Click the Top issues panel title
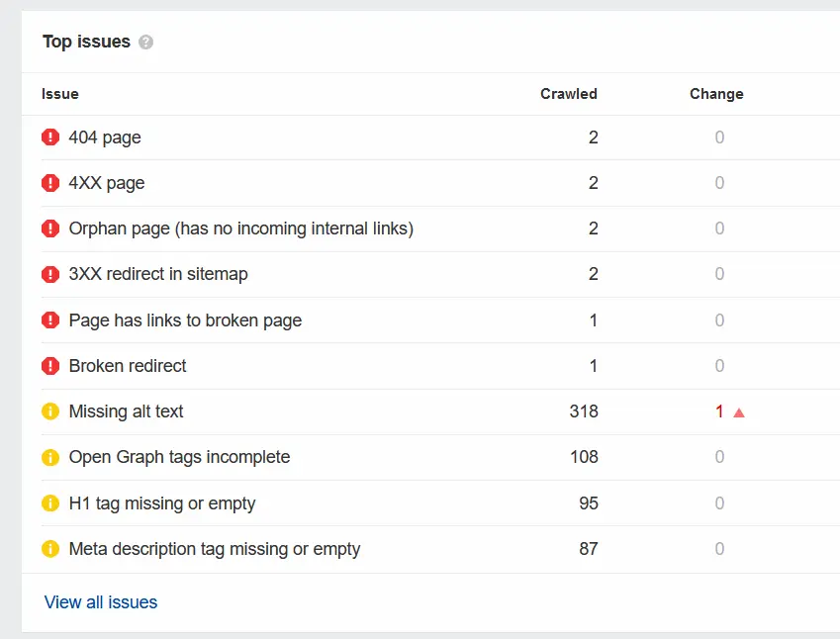 (86, 42)
